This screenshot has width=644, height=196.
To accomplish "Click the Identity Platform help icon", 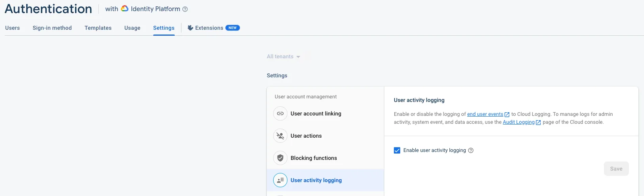I will (185, 9).
